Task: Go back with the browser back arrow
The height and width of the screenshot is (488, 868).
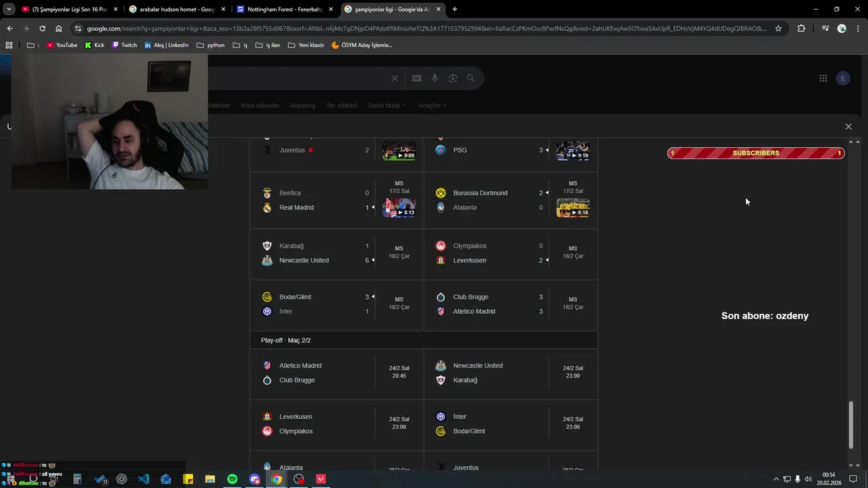Action: (x=9, y=28)
